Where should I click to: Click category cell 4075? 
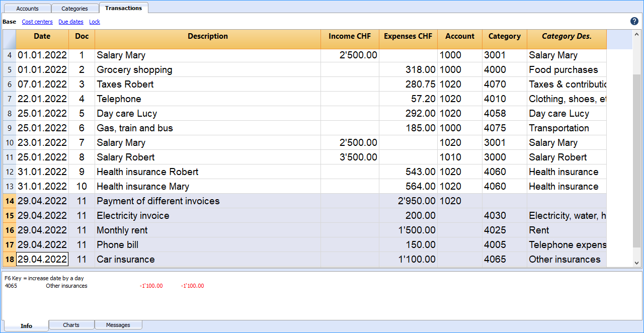click(x=505, y=128)
